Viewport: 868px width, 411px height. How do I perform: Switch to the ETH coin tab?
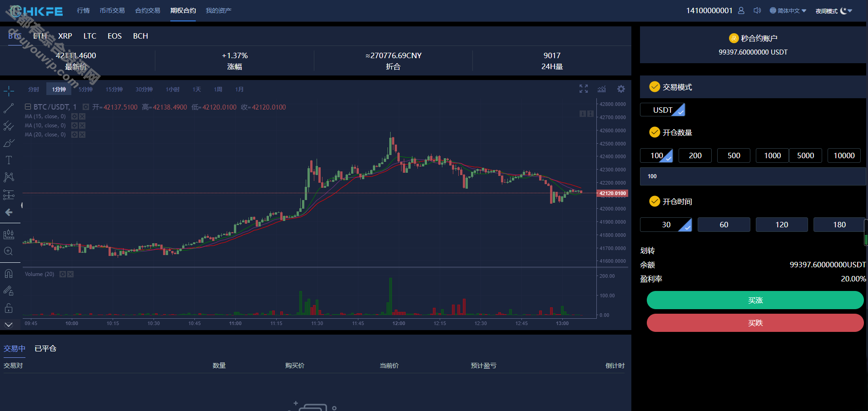pyautogui.click(x=40, y=36)
